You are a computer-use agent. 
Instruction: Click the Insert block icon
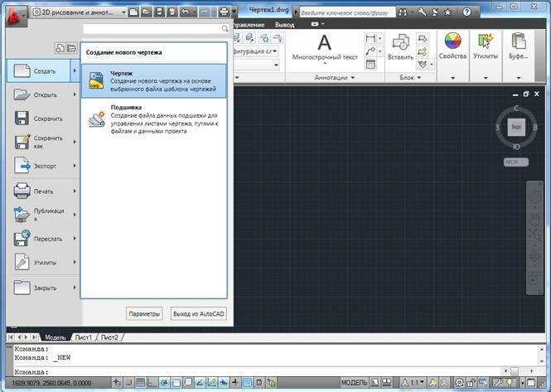(x=400, y=46)
